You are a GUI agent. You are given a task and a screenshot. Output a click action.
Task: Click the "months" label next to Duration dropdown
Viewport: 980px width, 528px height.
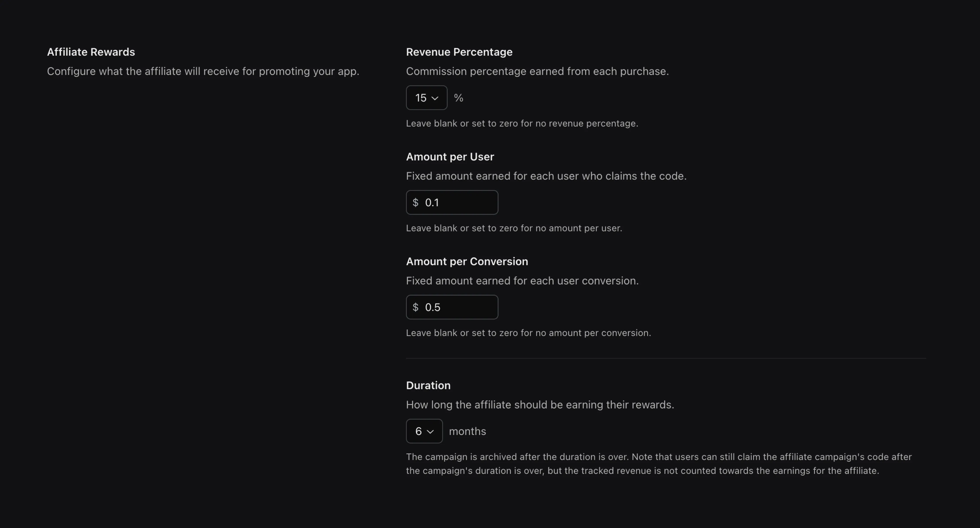point(467,431)
